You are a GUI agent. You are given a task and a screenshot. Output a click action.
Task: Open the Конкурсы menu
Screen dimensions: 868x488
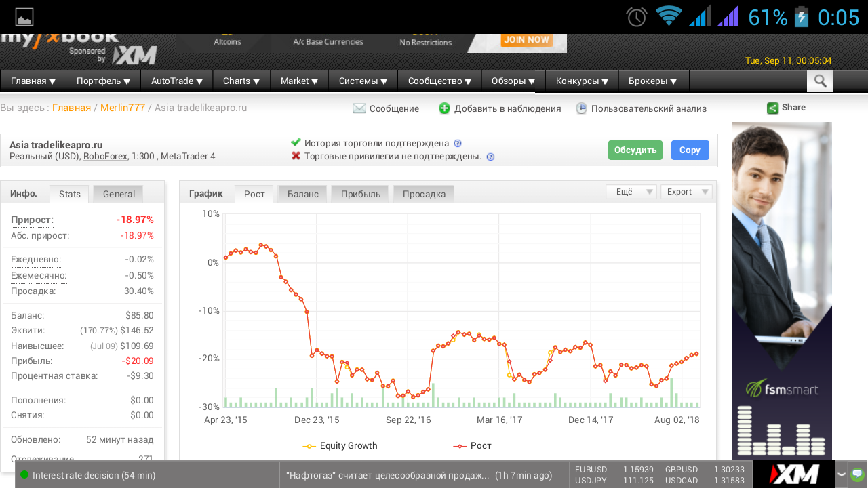582,81
